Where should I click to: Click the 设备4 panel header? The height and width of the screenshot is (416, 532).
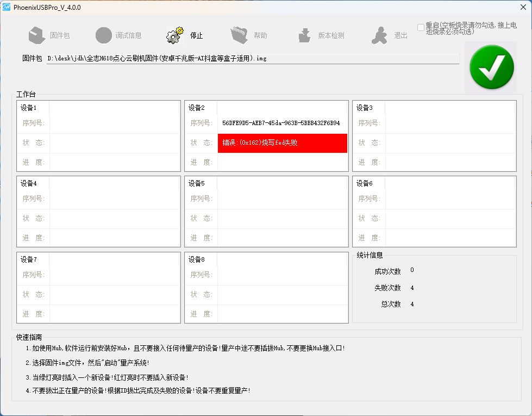tap(28, 183)
